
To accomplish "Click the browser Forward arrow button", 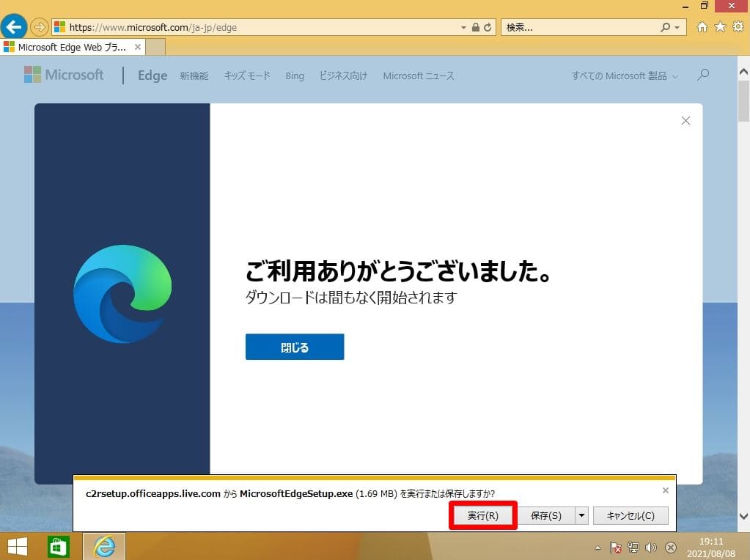I will (x=39, y=27).
